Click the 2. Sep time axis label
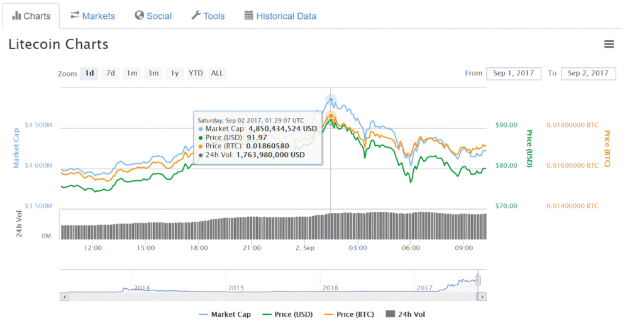 305,248
